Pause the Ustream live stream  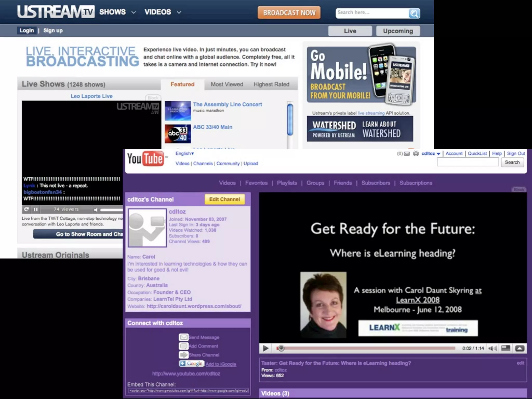click(36, 209)
